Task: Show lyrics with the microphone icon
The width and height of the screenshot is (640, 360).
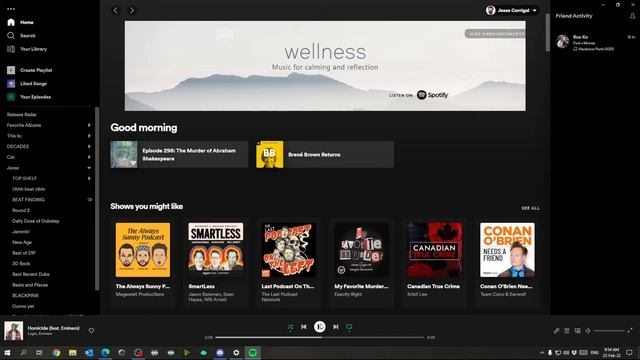Action: [556, 331]
